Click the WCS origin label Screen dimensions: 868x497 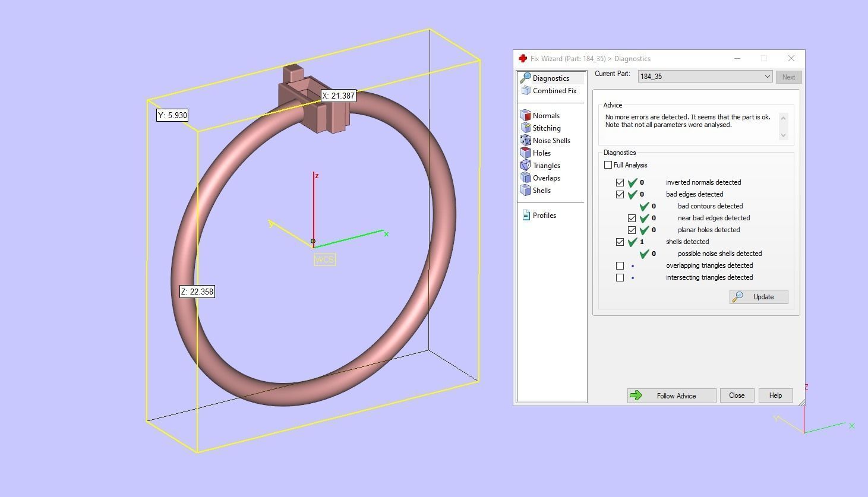325,259
